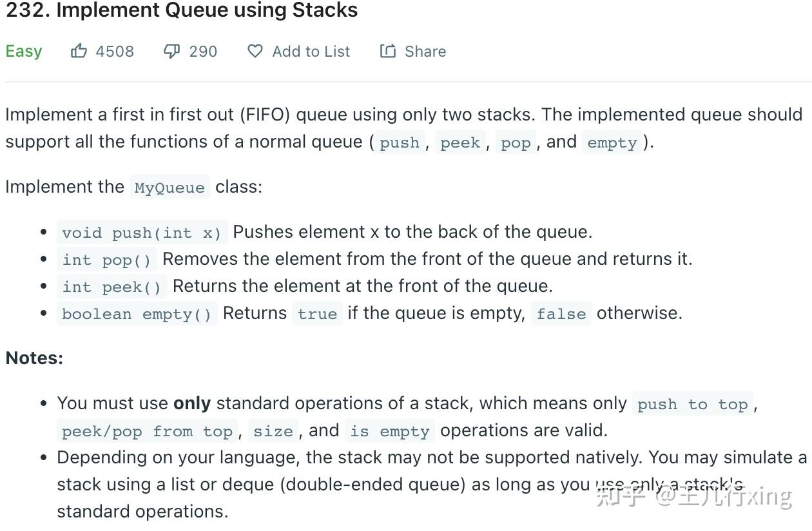Upvote the problem with the thumbs up icon
The width and height of the screenshot is (812, 531).
pyautogui.click(x=78, y=51)
